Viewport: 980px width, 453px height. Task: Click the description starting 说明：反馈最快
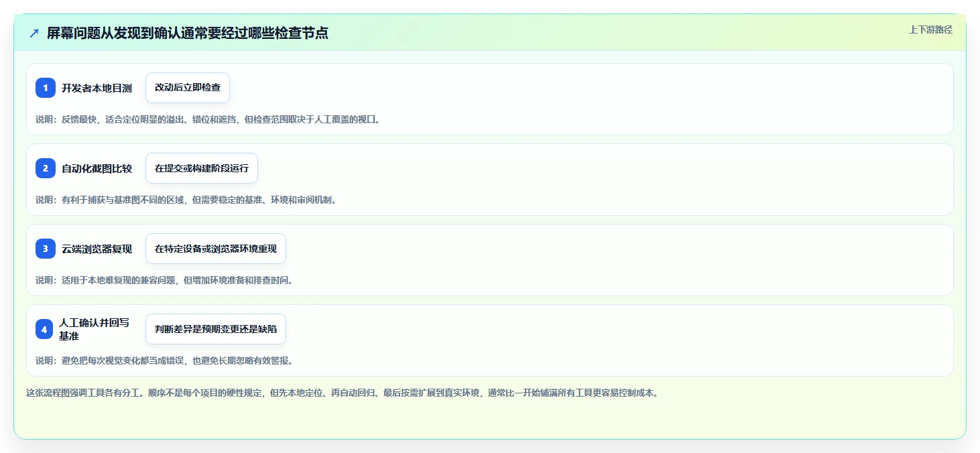(208, 119)
